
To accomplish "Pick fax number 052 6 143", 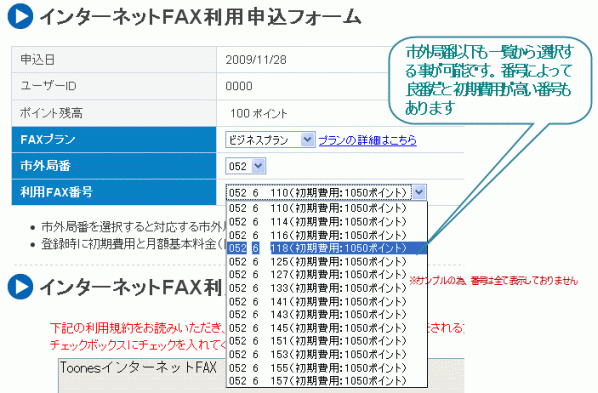I will 327,314.
